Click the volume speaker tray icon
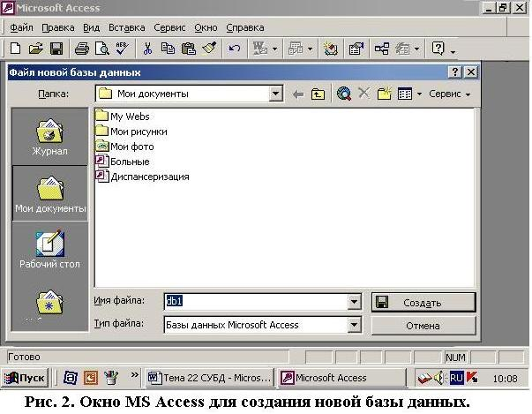The width and height of the screenshot is (532, 414). point(440,378)
